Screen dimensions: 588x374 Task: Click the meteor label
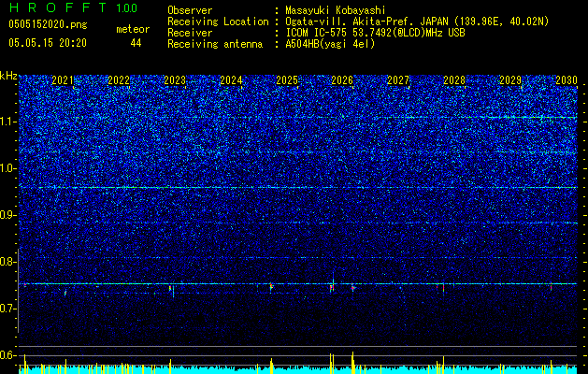(133, 29)
